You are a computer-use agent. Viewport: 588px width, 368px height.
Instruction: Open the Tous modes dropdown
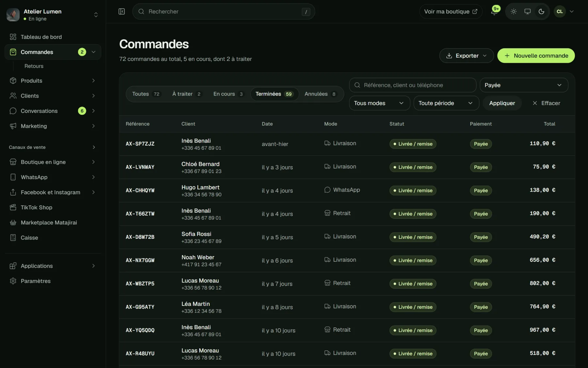379,103
